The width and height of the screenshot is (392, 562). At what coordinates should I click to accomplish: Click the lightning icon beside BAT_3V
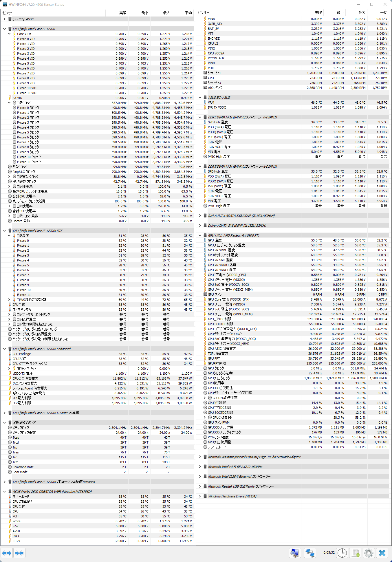[x=205, y=29]
